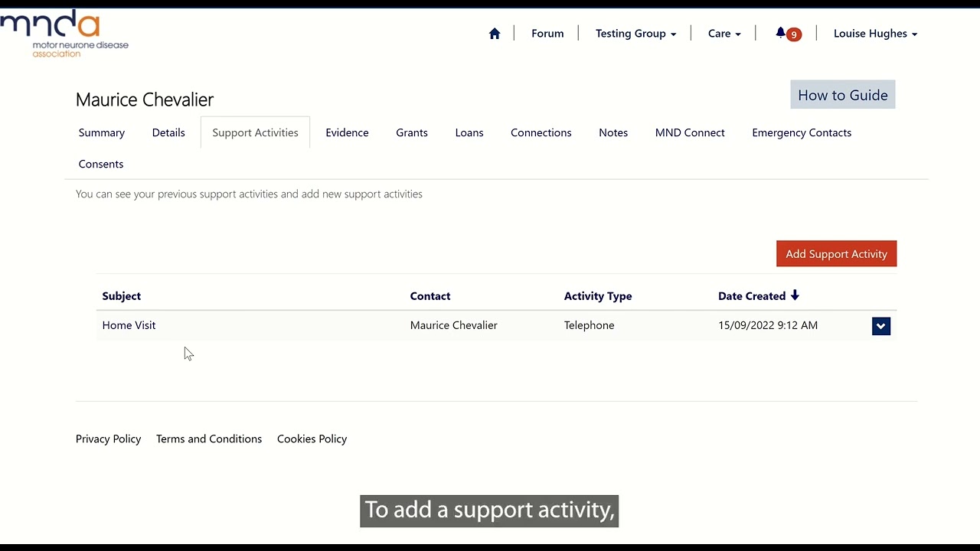
Task: Open the Grants tab
Action: [412, 132]
